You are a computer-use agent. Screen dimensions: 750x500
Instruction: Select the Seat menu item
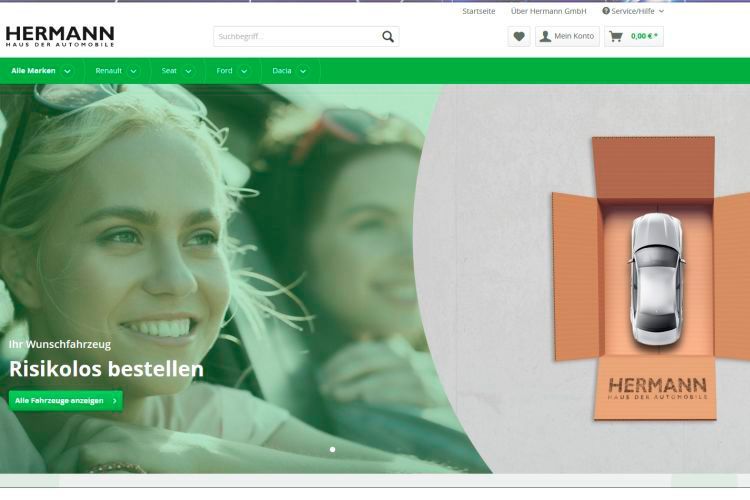pyautogui.click(x=169, y=71)
